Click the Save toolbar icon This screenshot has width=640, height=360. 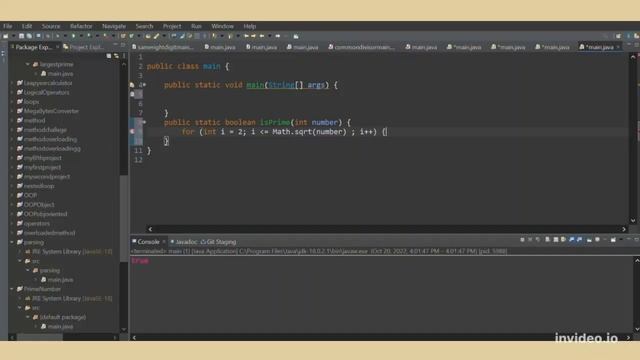[21, 36]
